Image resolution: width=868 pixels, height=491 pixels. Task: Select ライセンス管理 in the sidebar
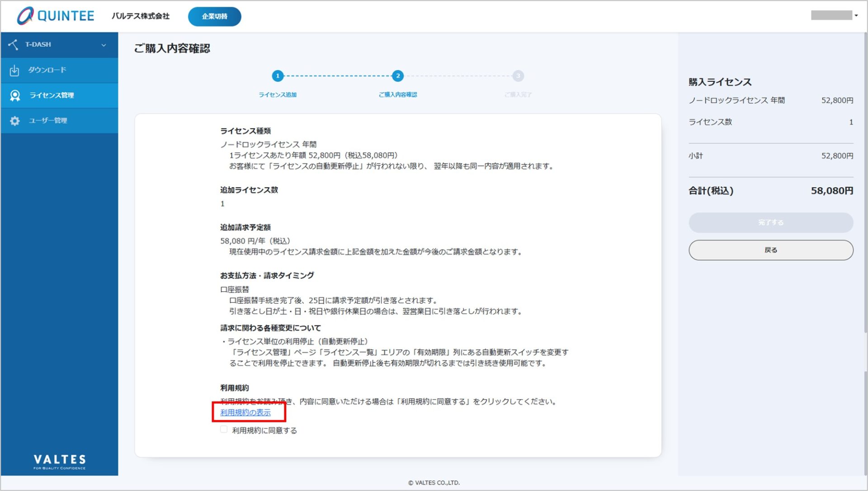[x=52, y=95]
